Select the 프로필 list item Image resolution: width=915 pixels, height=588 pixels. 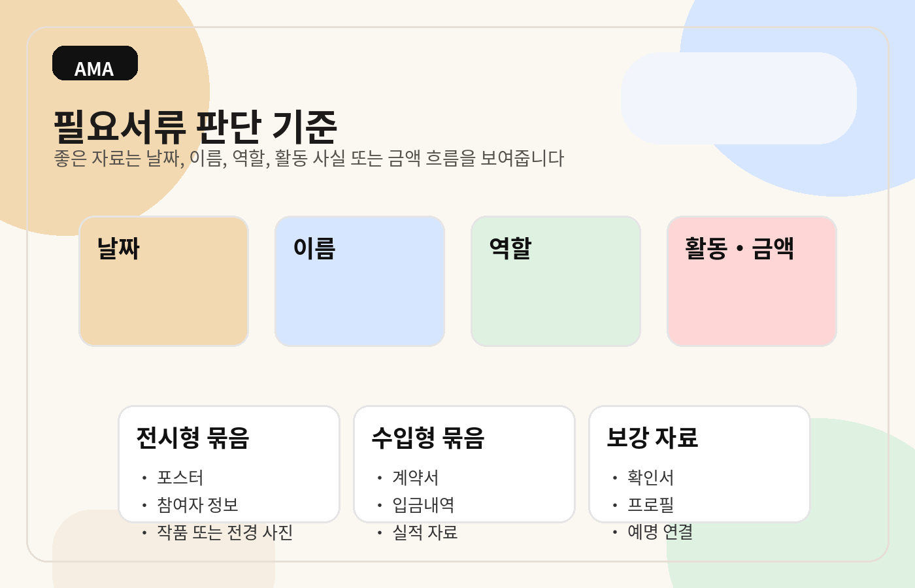click(x=650, y=505)
